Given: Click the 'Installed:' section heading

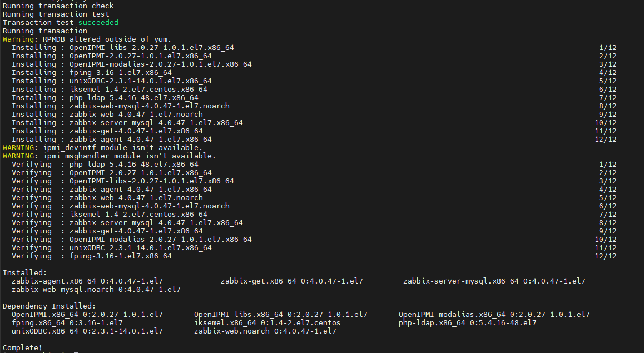Looking at the screenshot, I should tap(25, 273).
